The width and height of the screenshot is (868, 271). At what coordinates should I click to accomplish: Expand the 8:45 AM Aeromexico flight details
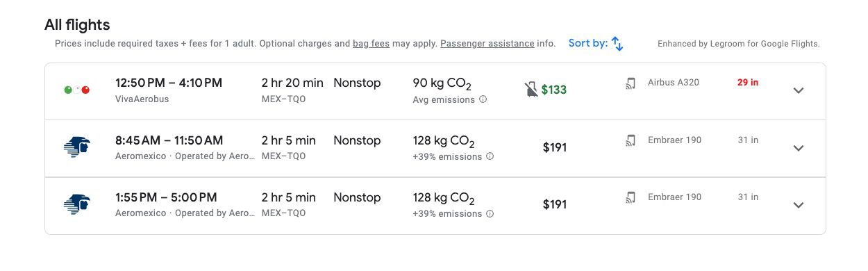pos(799,148)
